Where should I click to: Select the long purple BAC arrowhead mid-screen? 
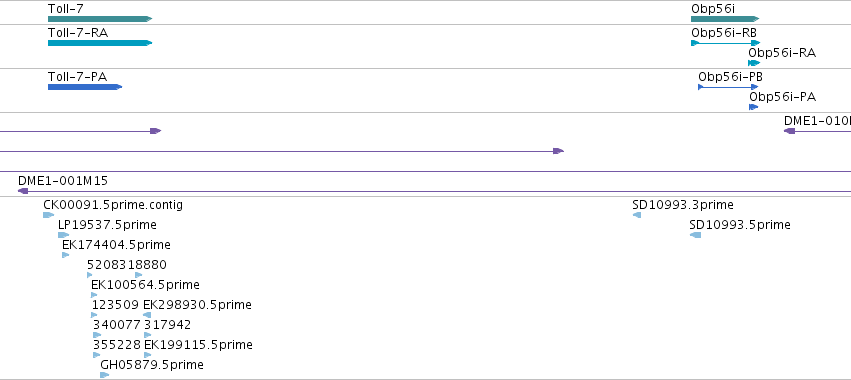coord(558,151)
